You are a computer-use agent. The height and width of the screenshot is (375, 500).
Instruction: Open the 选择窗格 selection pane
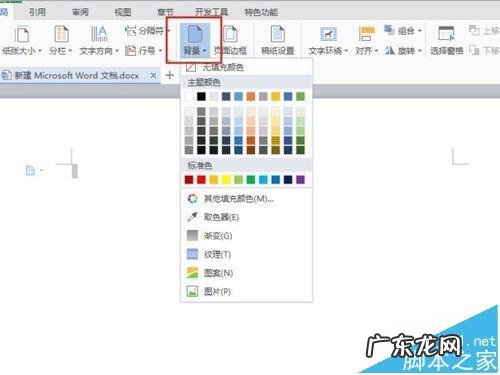447,40
